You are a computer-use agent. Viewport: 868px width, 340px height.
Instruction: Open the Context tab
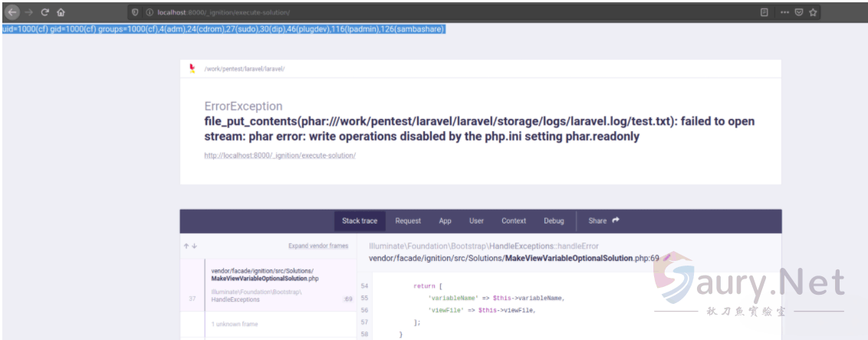tap(514, 221)
